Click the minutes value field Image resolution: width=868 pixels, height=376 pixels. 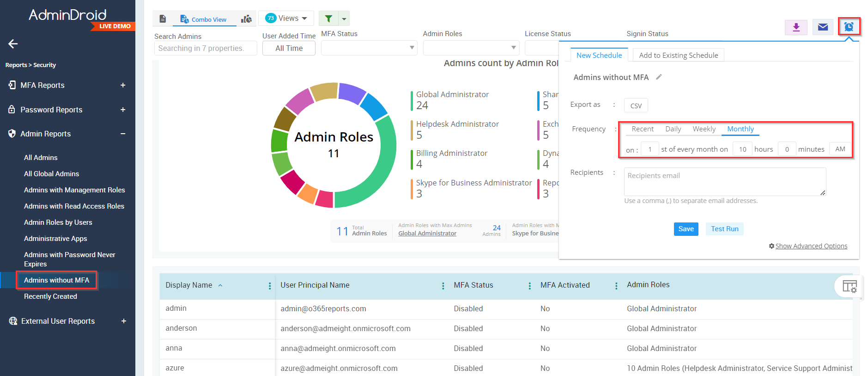tap(787, 149)
